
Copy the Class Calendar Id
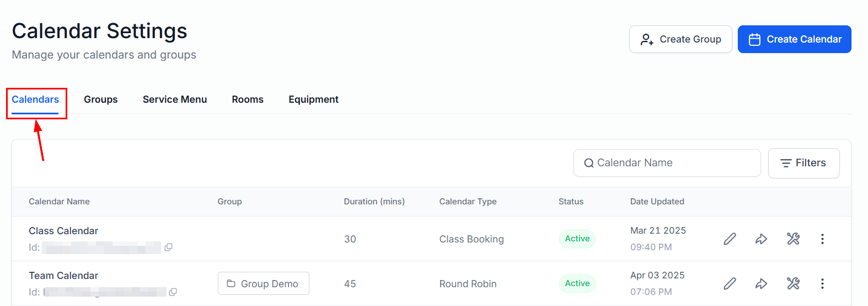(x=169, y=247)
